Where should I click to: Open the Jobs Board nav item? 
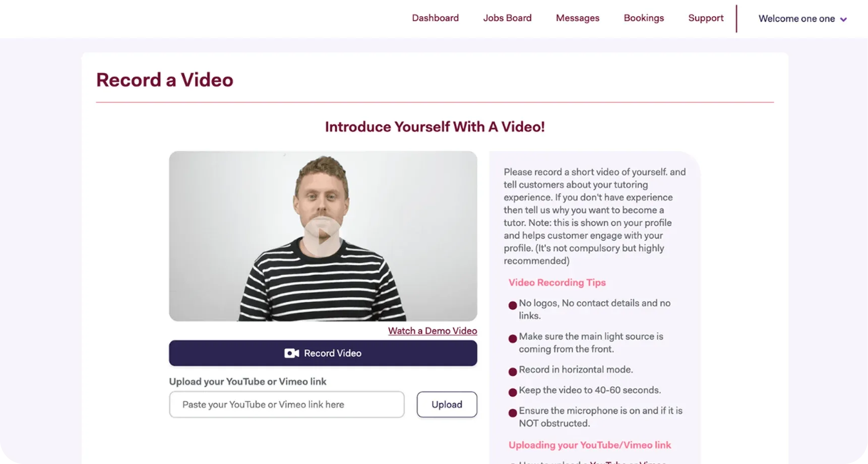tap(507, 18)
